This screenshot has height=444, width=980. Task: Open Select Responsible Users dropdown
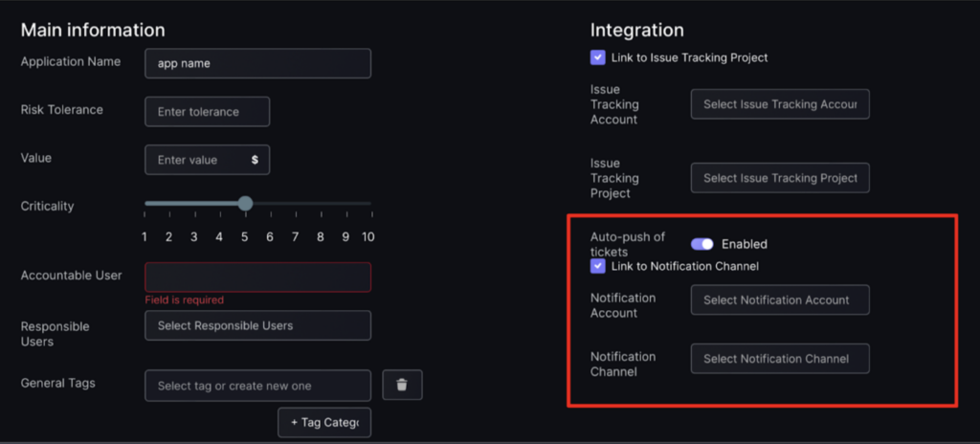(x=257, y=325)
